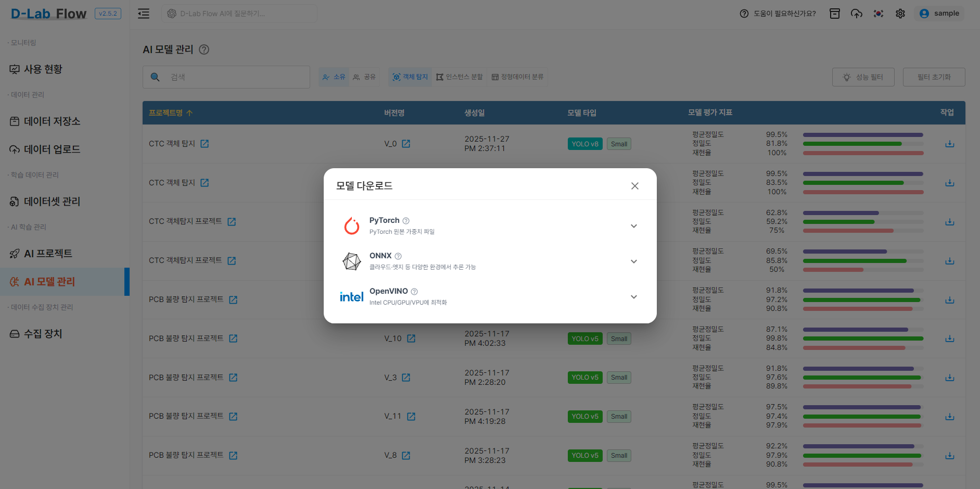The width and height of the screenshot is (980, 489).
Task: Click the Intel logo
Action: point(352,297)
